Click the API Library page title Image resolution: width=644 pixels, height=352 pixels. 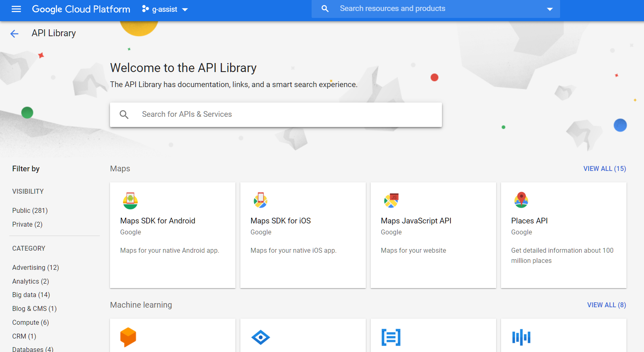54,33
